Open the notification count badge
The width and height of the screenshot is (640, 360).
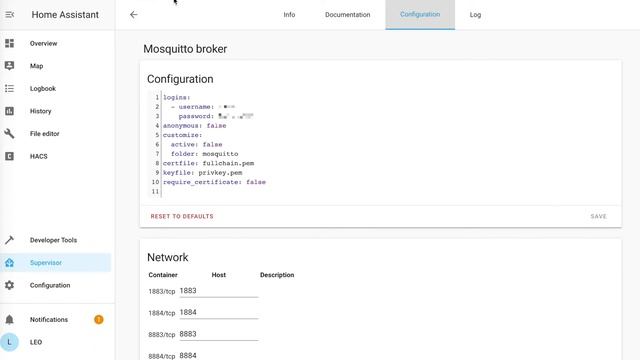click(x=99, y=320)
